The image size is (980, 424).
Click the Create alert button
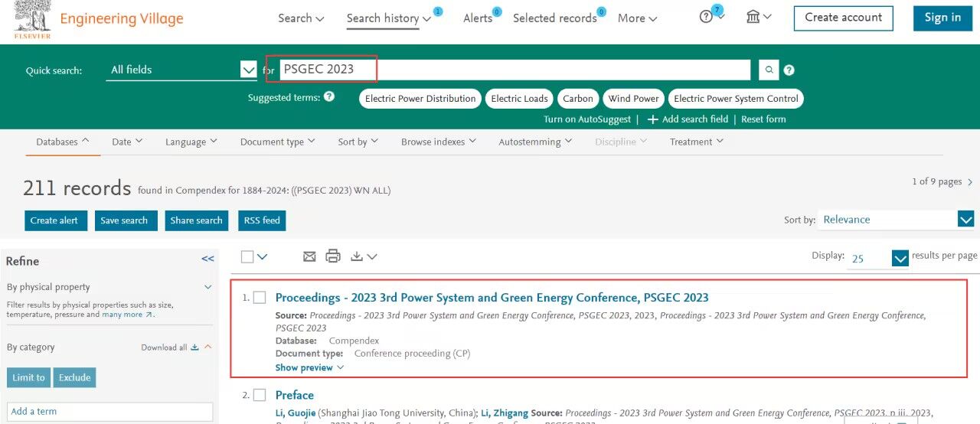coord(54,220)
